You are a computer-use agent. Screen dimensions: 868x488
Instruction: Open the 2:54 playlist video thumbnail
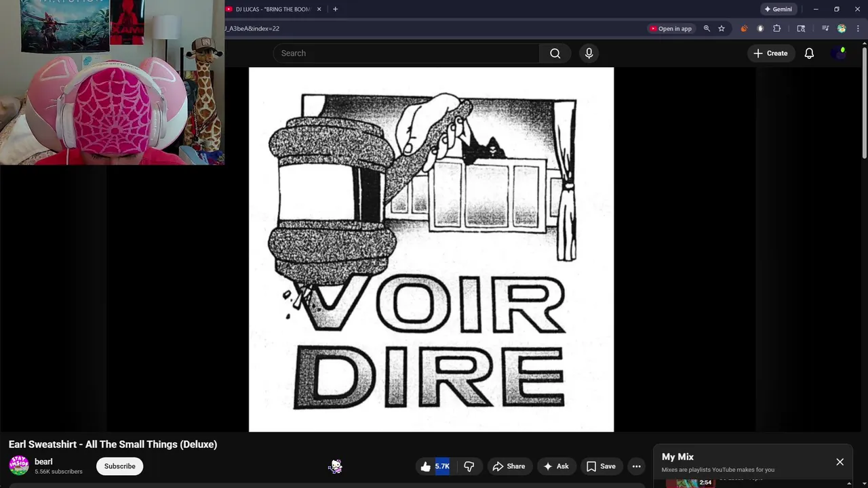690,483
